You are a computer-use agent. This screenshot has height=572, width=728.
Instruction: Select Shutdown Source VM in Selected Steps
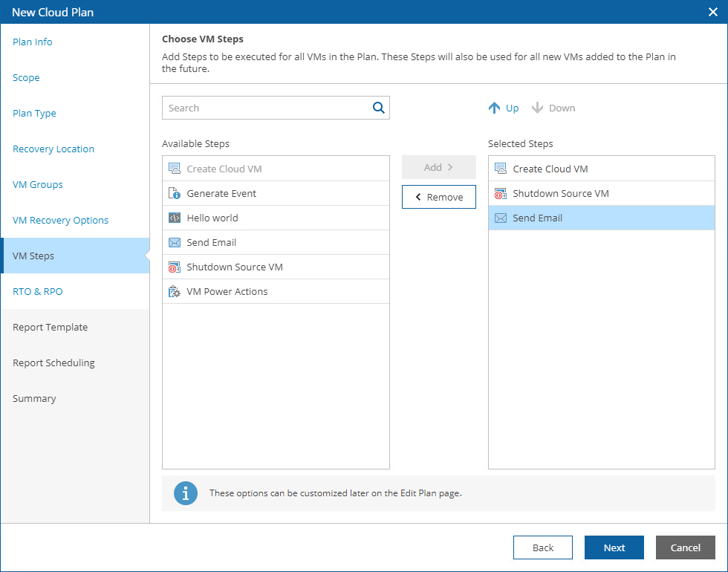[561, 194]
